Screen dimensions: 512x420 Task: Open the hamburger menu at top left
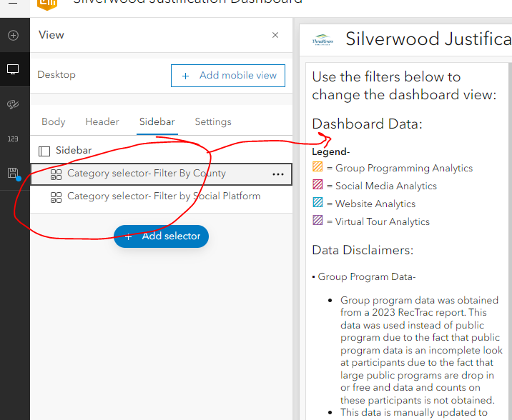(13, 2)
